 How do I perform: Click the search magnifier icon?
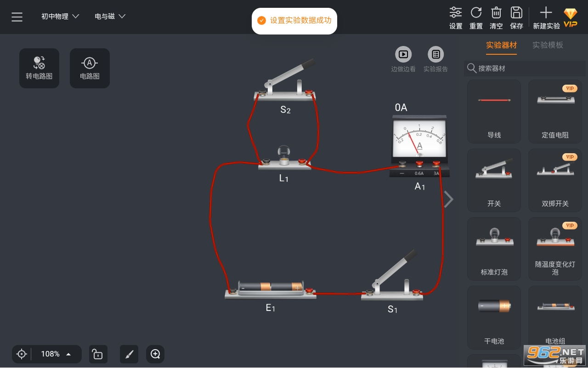[x=471, y=68]
